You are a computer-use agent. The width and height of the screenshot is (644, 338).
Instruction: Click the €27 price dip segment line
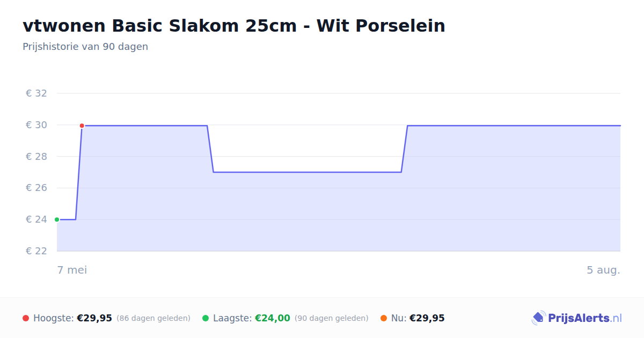(x=307, y=172)
